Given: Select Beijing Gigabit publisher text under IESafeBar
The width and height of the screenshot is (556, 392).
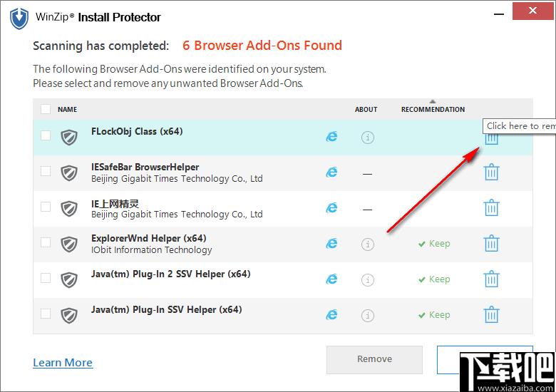Looking at the screenshot, I should point(177,179).
